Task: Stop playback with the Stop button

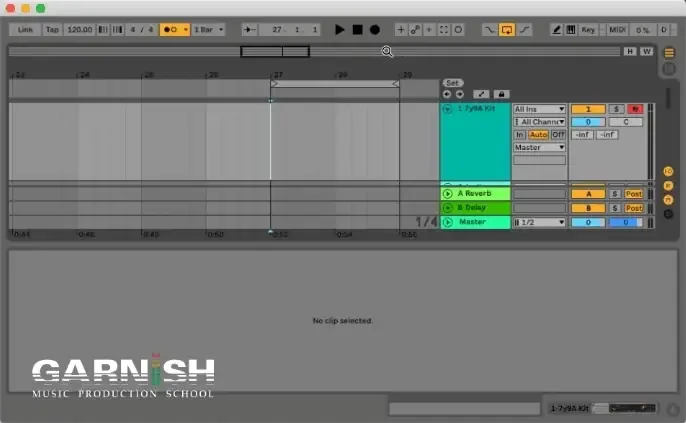Action: [x=357, y=30]
